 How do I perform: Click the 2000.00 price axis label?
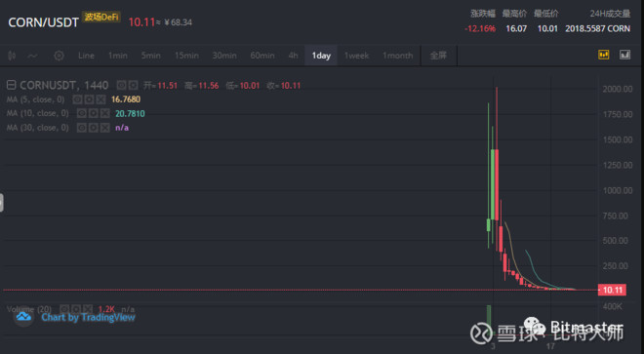(618, 89)
